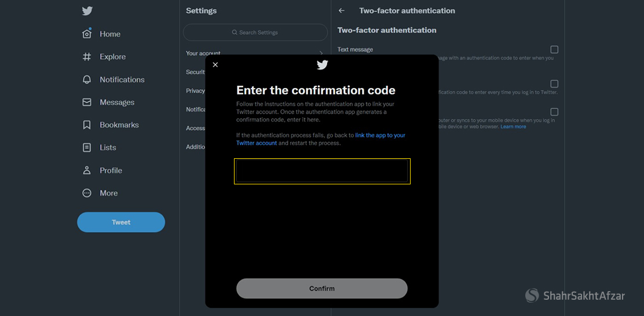Open Explore via the hashtag icon
Viewport: 644px width, 316px height.
coord(87,57)
